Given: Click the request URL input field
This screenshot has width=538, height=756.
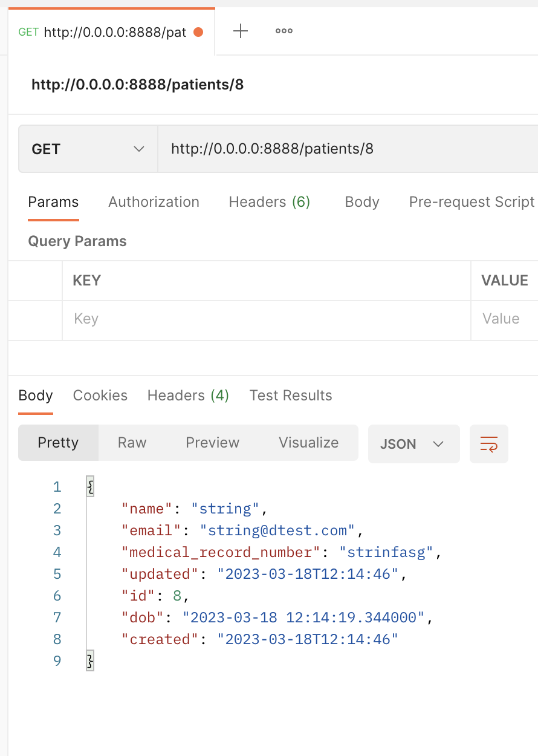Looking at the screenshot, I should coord(345,149).
